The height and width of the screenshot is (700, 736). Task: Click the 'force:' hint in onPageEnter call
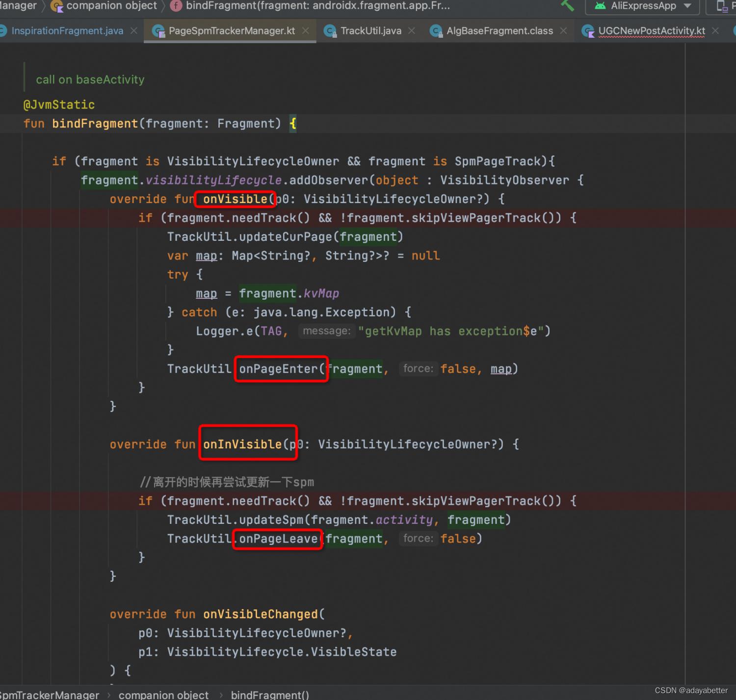click(x=418, y=368)
